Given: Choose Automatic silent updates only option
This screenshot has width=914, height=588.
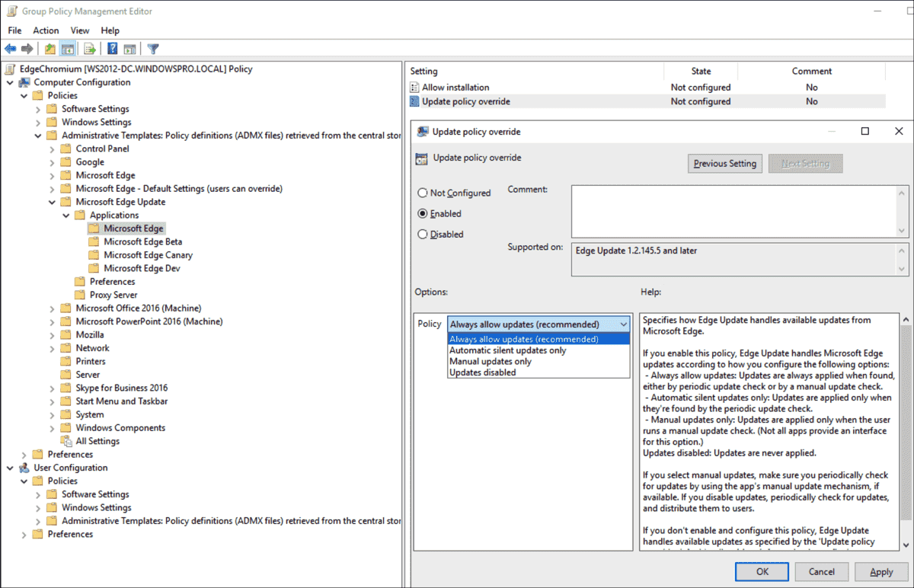Looking at the screenshot, I should [x=538, y=350].
